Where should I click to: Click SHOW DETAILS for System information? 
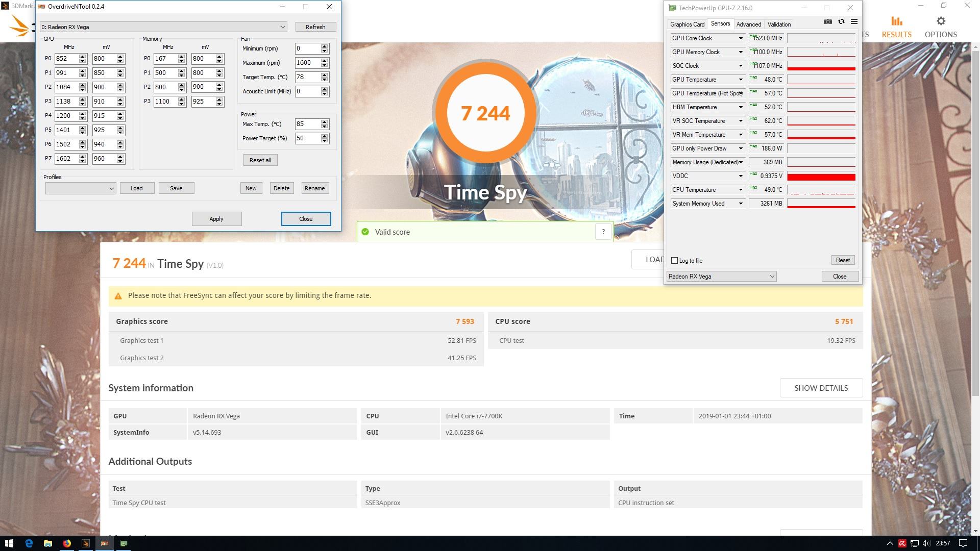coord(821,388)
